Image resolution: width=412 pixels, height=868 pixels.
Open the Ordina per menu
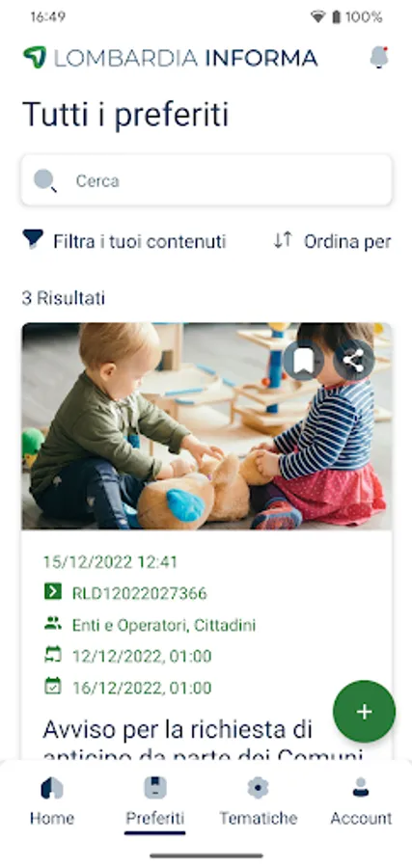click(333, 241)
